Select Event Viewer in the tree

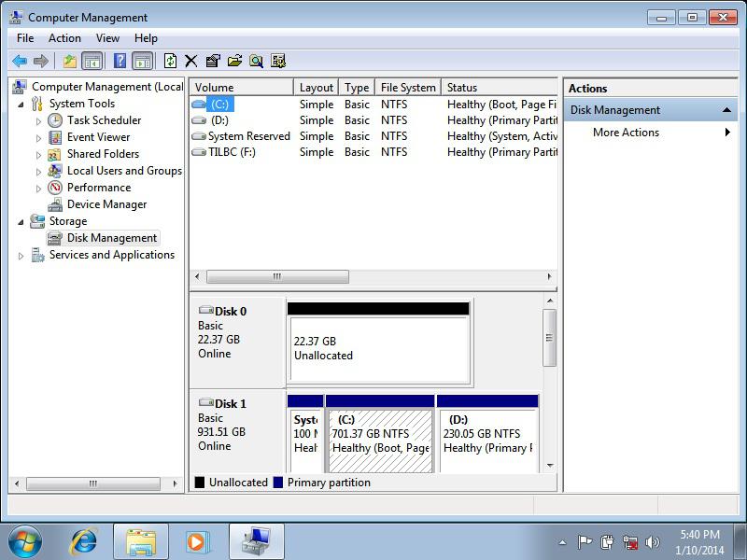[x=98, y=137]
